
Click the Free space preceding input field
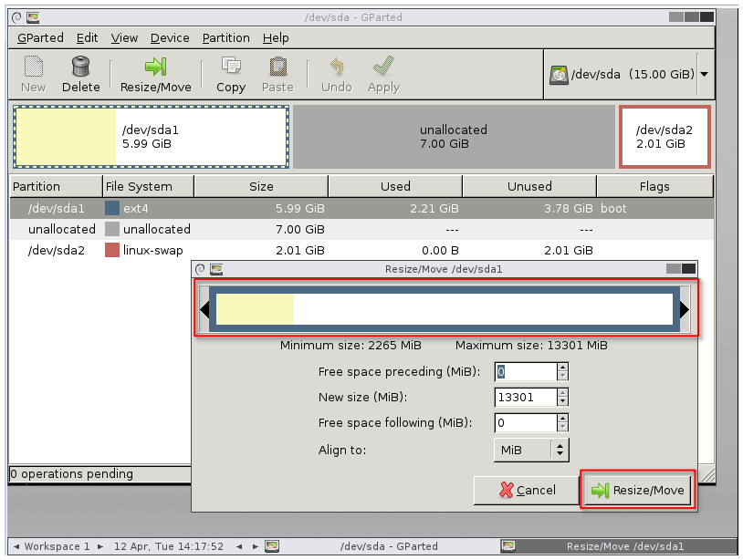[525, 371]
